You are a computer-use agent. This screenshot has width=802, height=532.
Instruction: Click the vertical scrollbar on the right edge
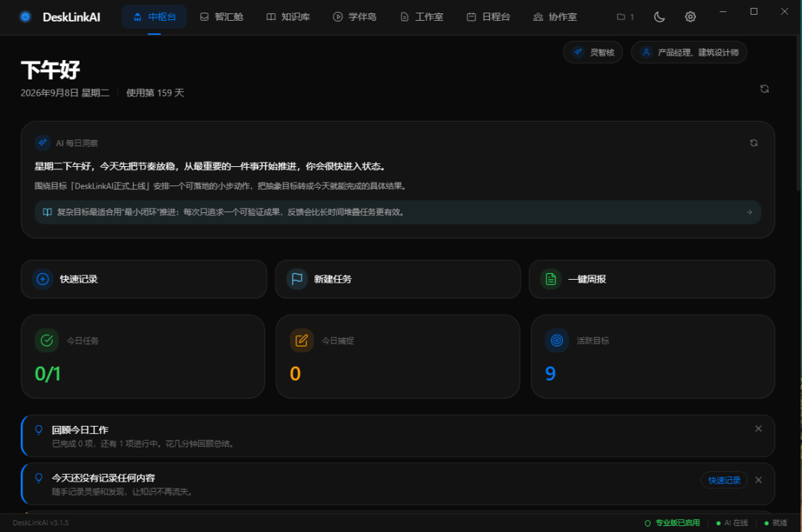799,113
